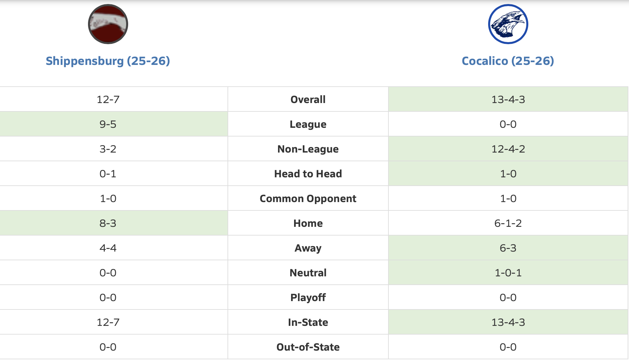Click Shippensburg's 9-5 league record

108,124
